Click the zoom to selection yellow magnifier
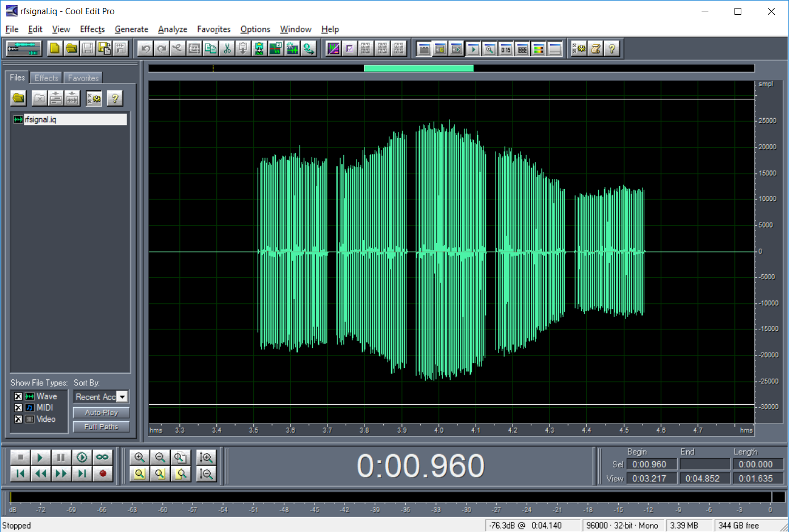Screen dimensions: 789x532 pyautogui.click(x=139, y=474)
